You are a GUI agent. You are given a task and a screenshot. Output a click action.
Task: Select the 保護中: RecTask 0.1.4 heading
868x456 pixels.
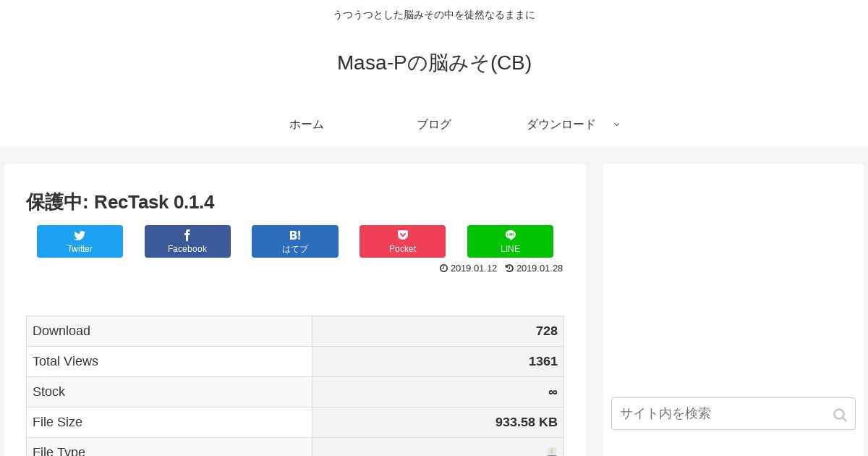120,202
